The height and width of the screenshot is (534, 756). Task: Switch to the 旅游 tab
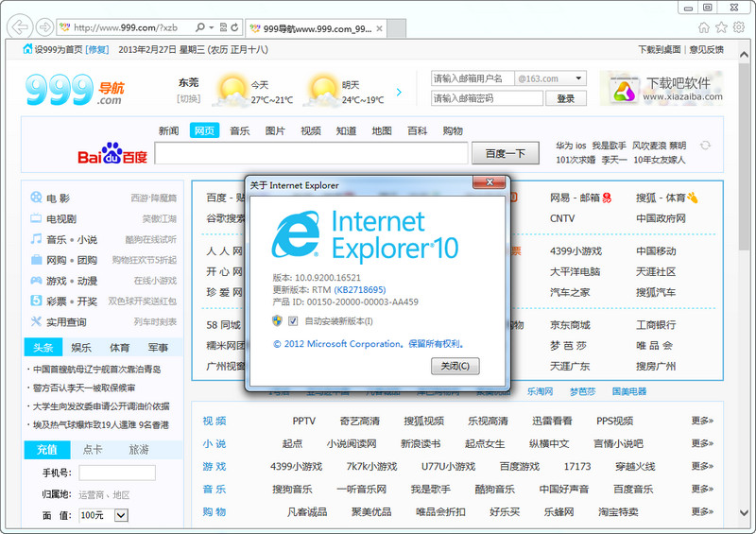click(139, 450)
